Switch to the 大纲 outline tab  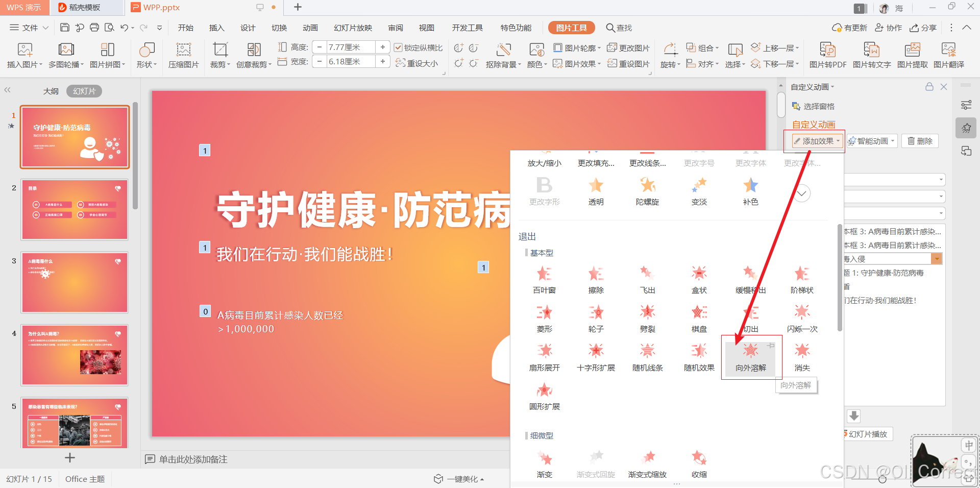(x=51, y=91)
